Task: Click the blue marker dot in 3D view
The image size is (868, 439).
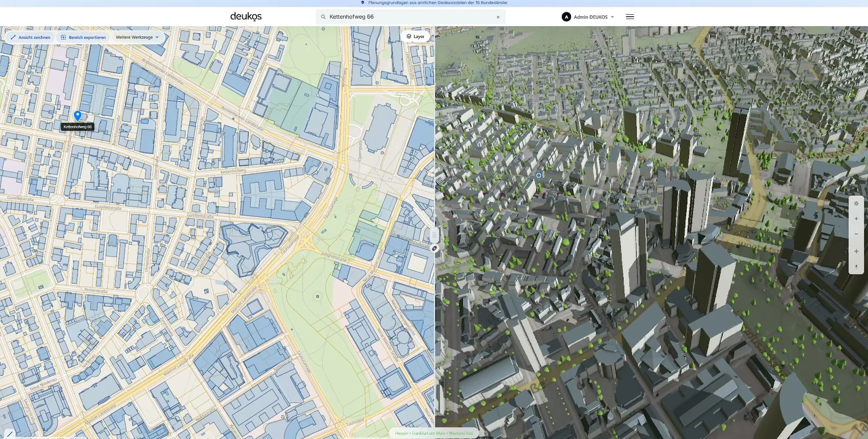Action: 539,175
